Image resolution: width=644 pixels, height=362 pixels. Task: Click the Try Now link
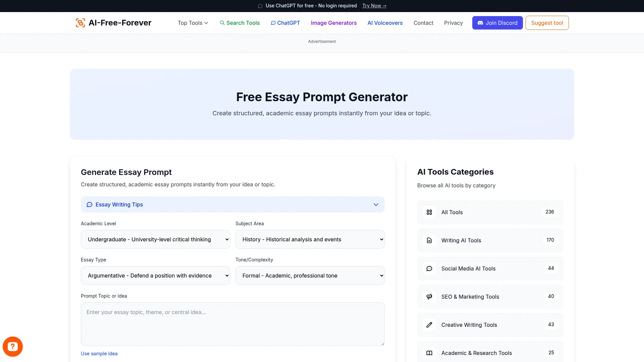pos(374,6)
